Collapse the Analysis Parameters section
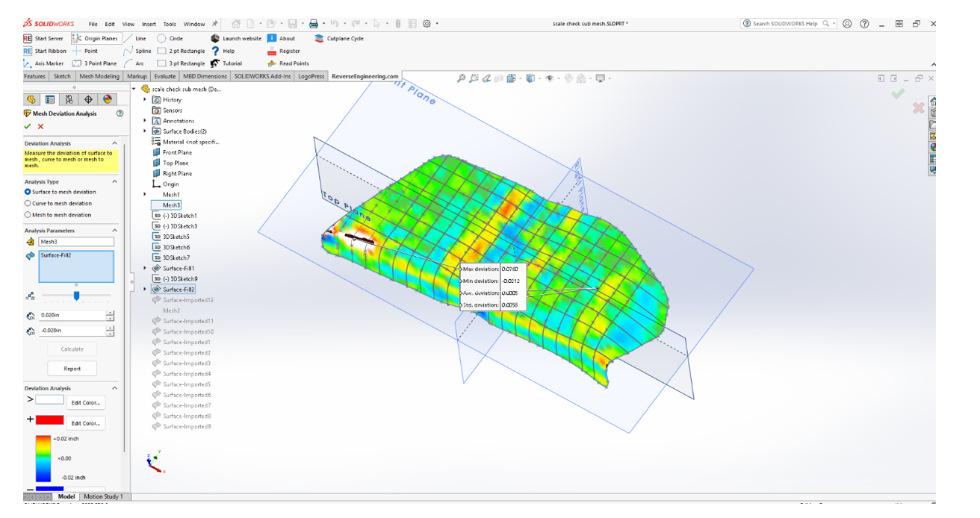The height and width of the screenshot is (518, 980). click(x=114, y=231)
